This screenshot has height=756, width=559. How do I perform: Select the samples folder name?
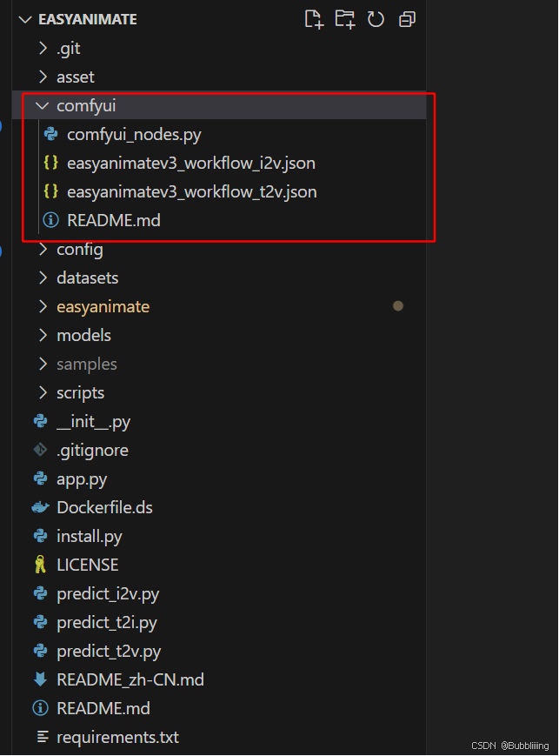(87, 365)
